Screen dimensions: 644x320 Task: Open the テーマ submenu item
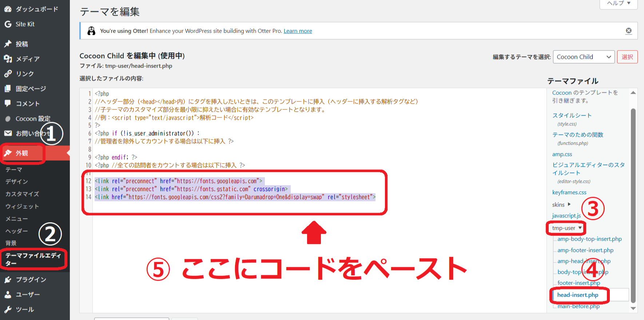[14, 170]
